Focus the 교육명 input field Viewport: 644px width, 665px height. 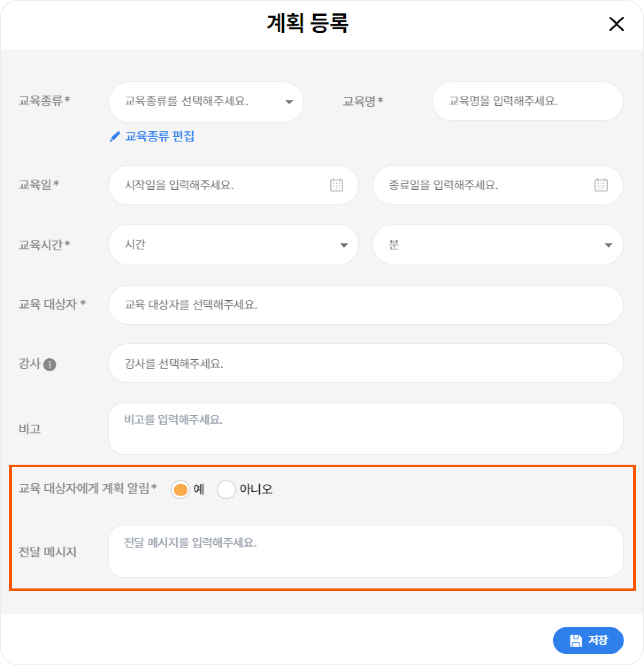527,101
